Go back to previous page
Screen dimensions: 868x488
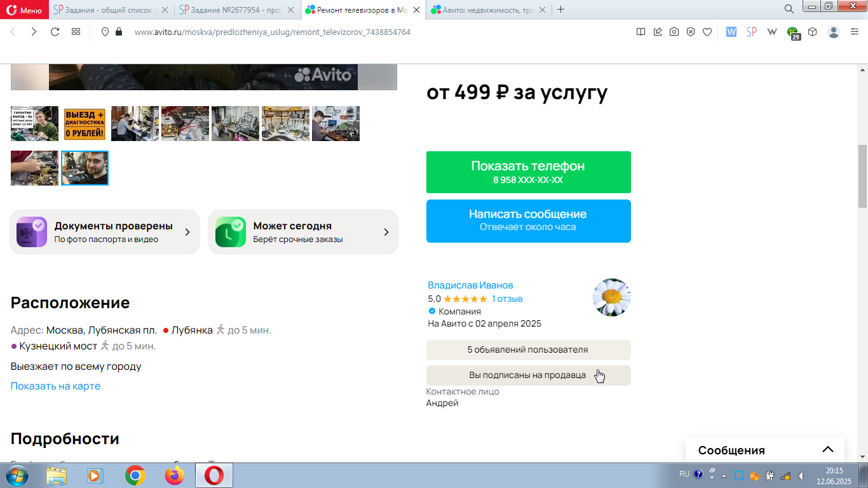pyautogui.click(x=13, y=32)
